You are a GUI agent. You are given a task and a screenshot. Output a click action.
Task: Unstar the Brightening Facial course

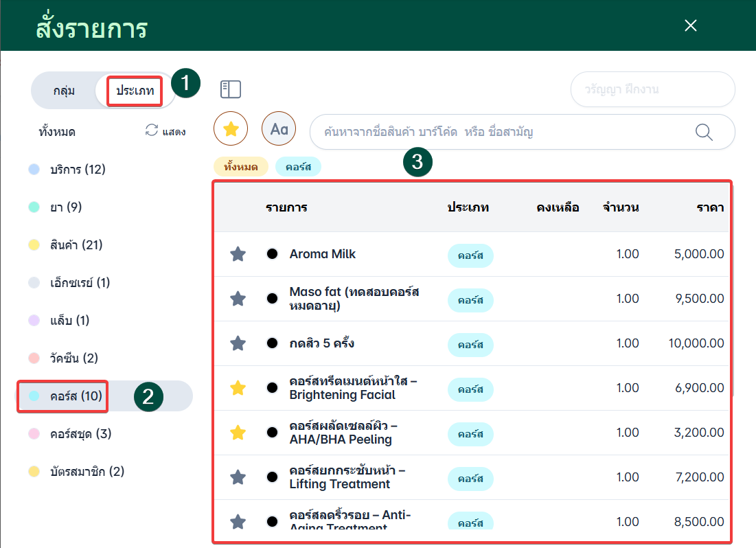point(238,388)
